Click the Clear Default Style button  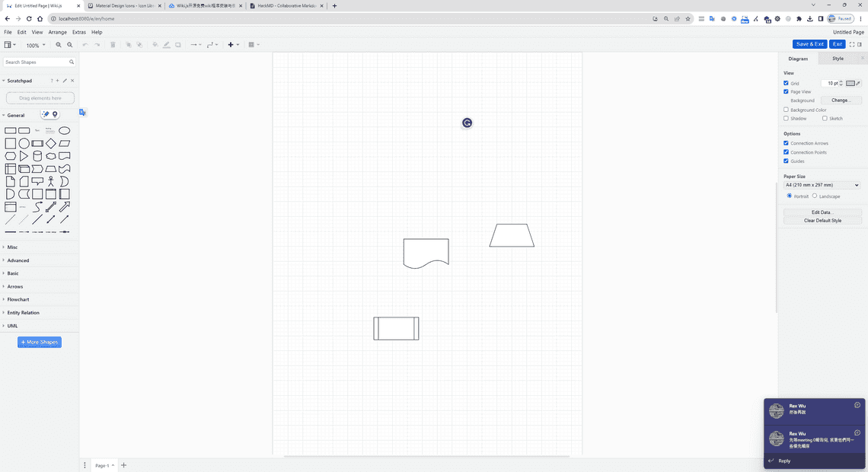[822, 221]
